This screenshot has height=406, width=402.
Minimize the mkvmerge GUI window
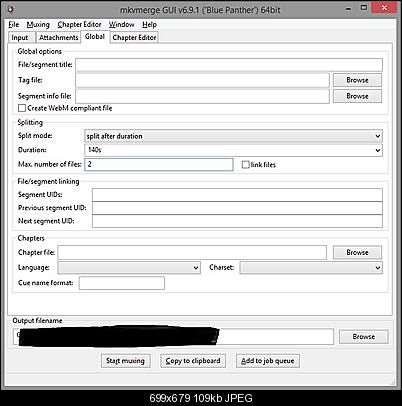[x=348, y=9]
